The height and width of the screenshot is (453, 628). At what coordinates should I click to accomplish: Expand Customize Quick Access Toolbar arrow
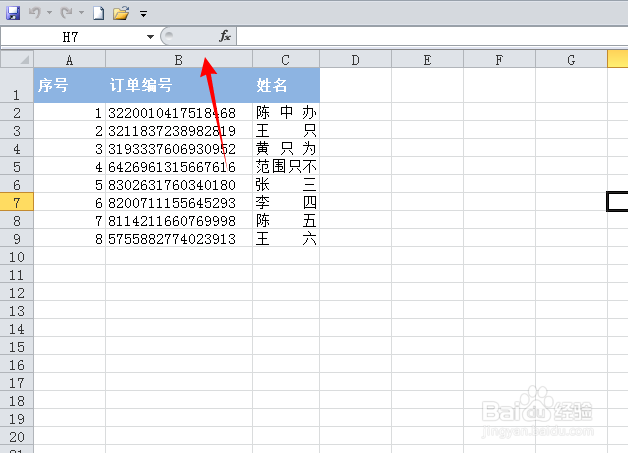click(x=143, y=14)
